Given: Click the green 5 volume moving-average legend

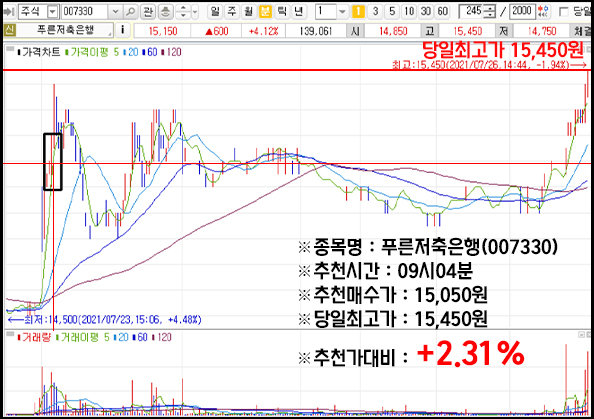Looking at the screenshot, I should pyautogui.click(x=106, y=337).
